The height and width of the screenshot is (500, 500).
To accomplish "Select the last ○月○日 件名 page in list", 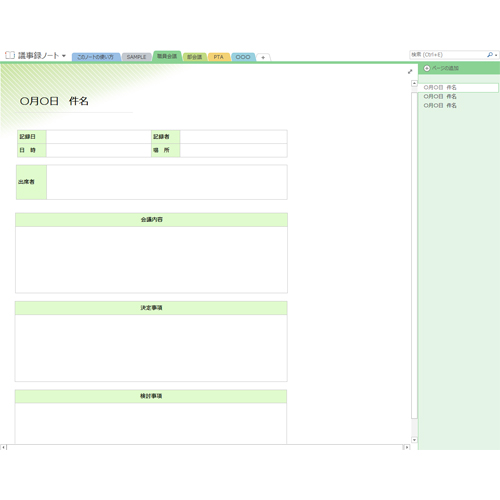I will click(x=440, y=105).
